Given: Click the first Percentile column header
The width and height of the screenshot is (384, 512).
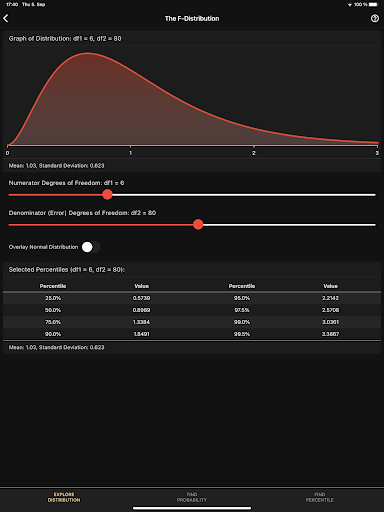Looking at the screenshot, I should (53, 286).
